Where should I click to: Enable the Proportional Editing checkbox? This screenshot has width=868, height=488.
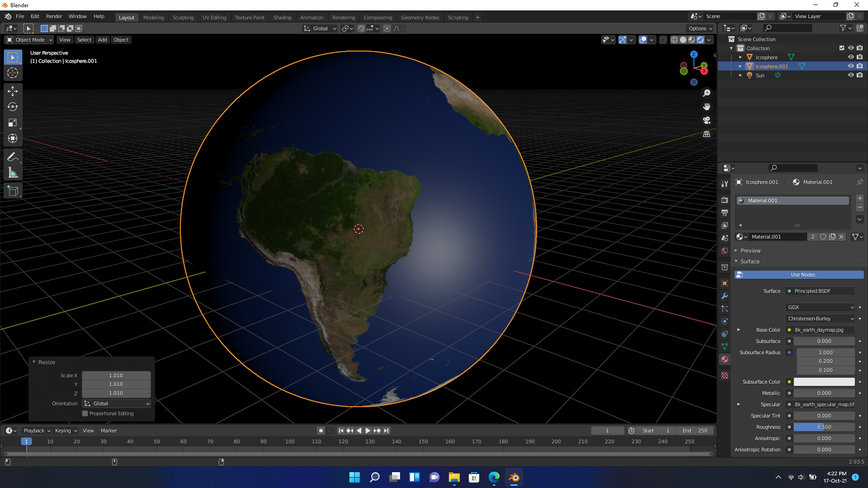[x=85, y=413]
